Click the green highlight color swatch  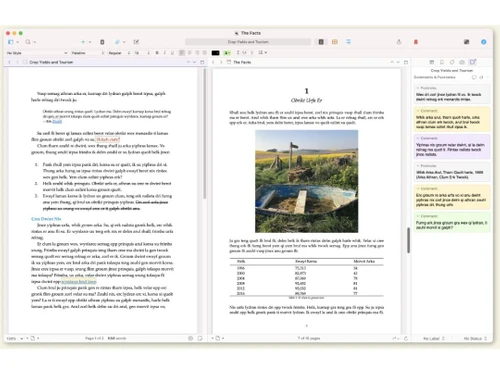pyautogui.click(x=227, y=53)
